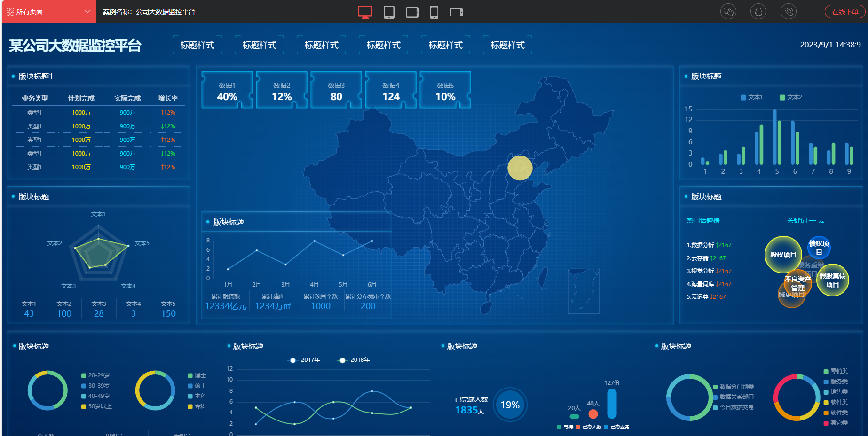Click the QQ penguin contact icon
Image resolution: width=868 pixels, height=436 pixels.
pyautogui.click(x=758, y=12)
